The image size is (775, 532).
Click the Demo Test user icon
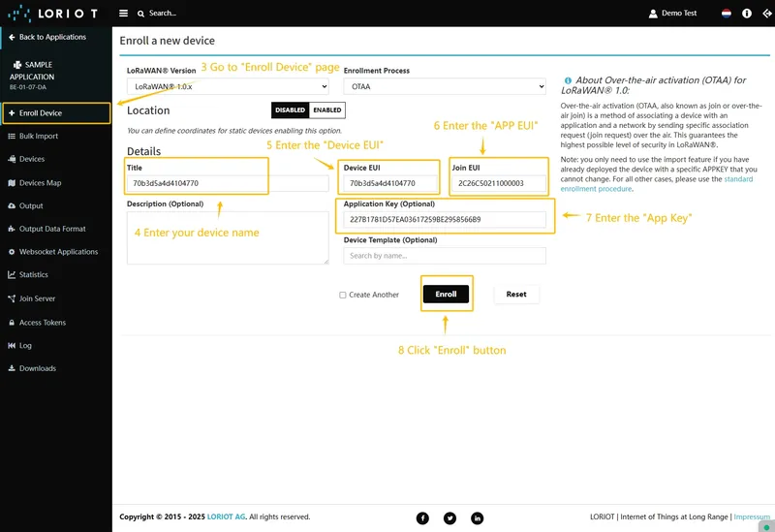point(653,14)
